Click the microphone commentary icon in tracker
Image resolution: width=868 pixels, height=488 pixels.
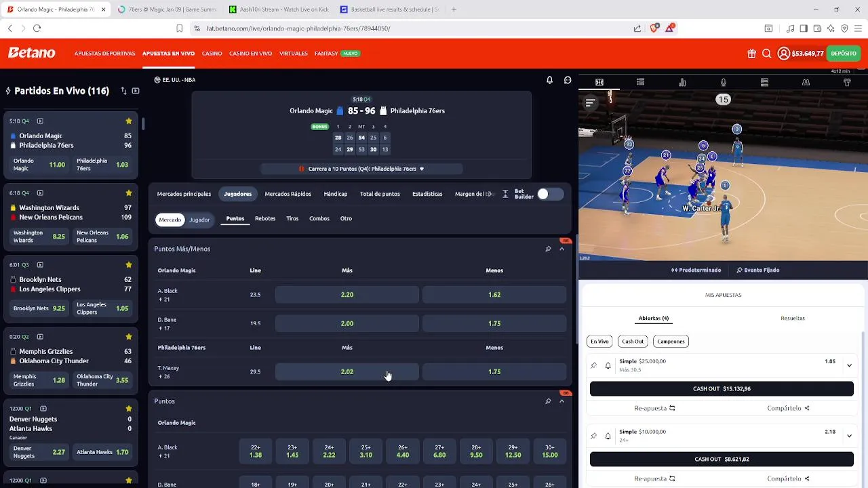point(724,82)
